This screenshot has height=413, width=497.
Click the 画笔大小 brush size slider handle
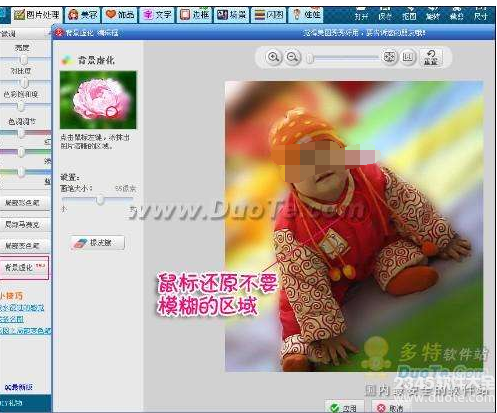100,200
